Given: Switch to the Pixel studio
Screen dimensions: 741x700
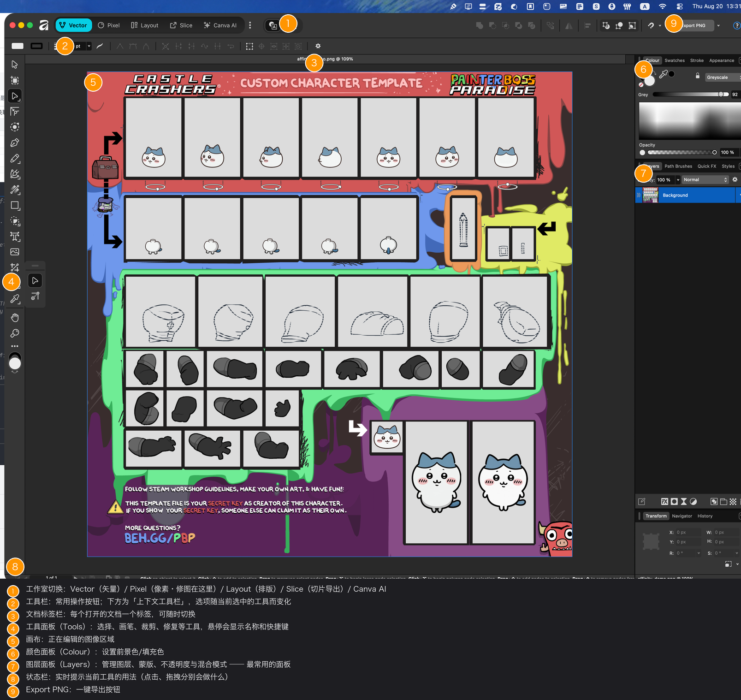Looking at the screenshot, I should (109, 25).
